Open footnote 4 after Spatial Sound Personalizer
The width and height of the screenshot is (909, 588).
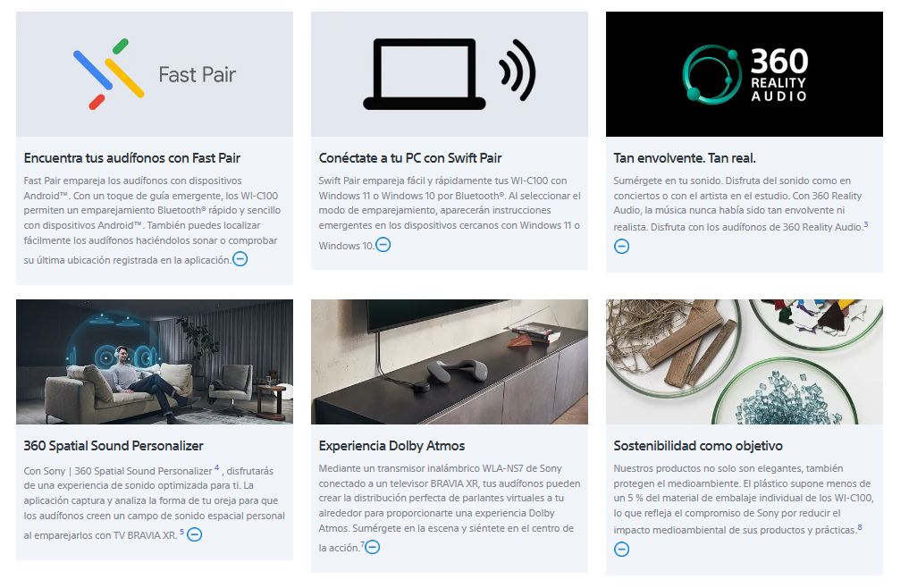pyautogui.click(x=217, y=467)
